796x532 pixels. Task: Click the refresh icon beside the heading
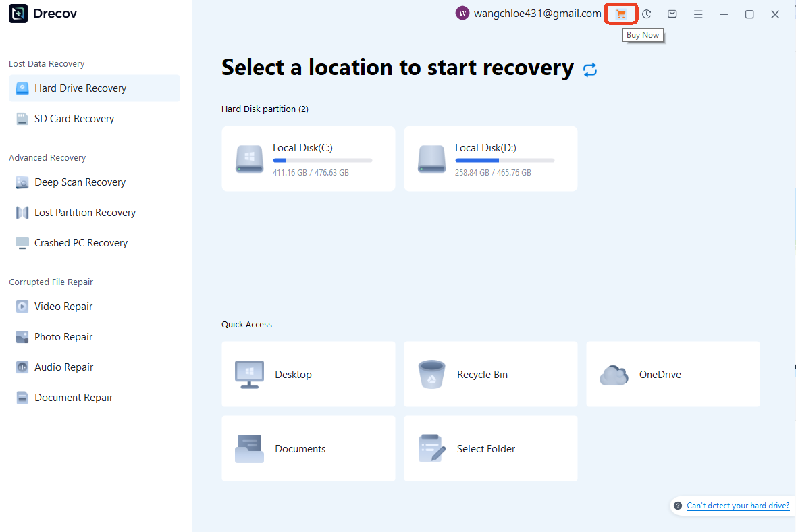[590, 70]
